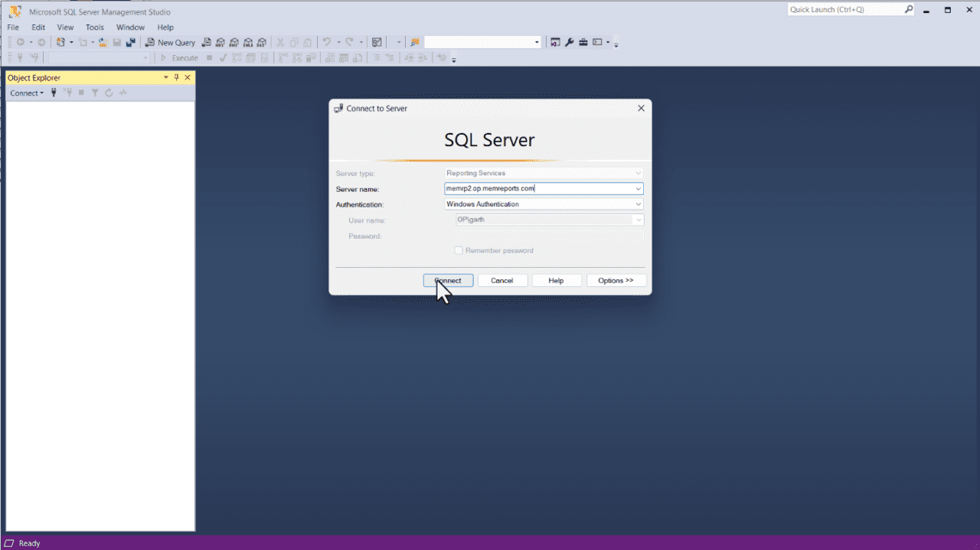The image size is (980, 550).
Task: Close the Object Explorer panel
Action: tap(188, 77)
